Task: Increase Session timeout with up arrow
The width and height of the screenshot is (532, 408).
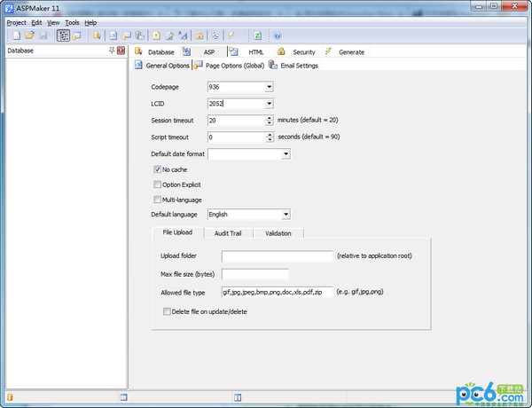Action: pyautogui.click(x=270, y=118)
